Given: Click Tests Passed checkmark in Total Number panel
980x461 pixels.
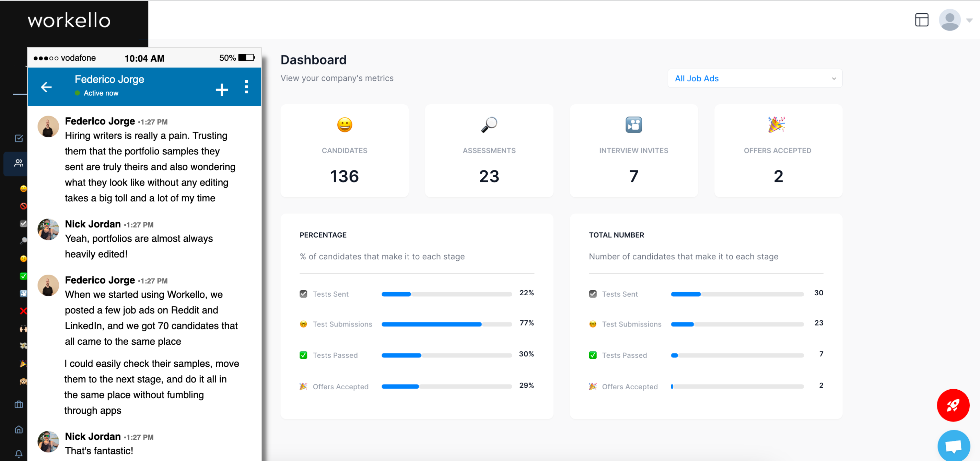Looking at the screenshot, I should (x=592, y=355).
